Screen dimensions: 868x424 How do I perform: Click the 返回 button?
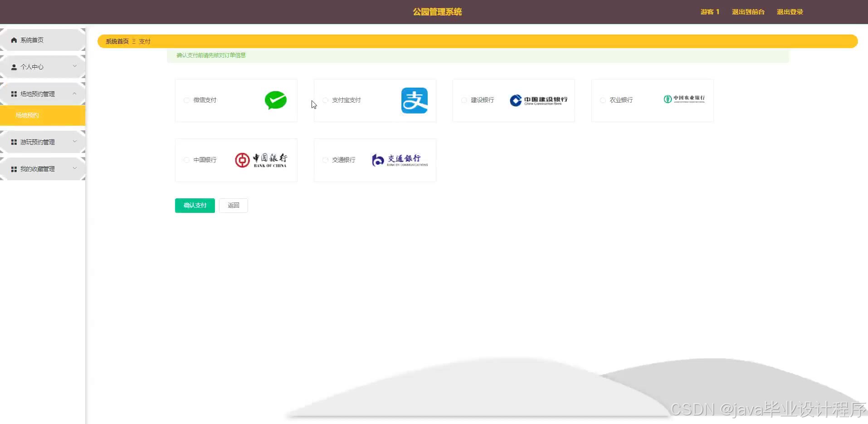tap(234, 206)
